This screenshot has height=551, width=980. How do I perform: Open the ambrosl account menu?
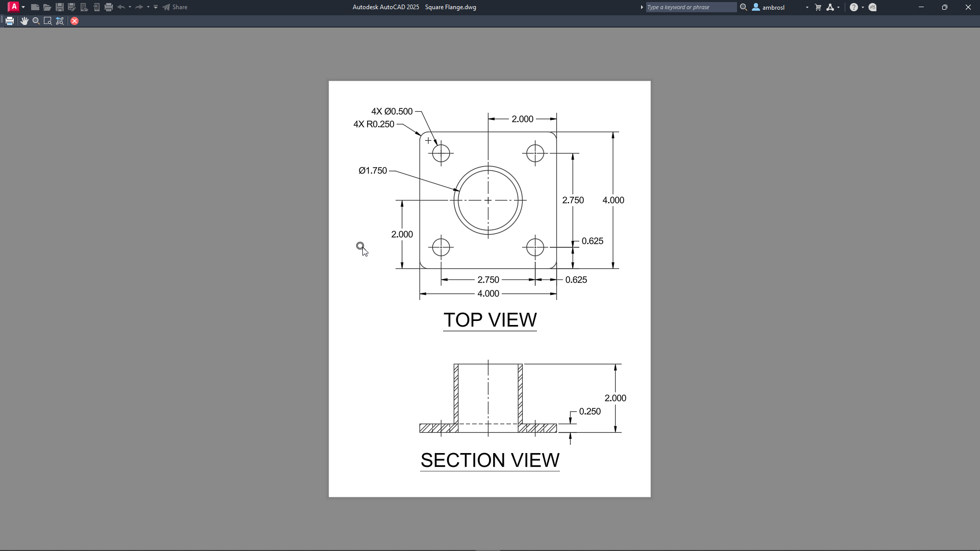773,7
